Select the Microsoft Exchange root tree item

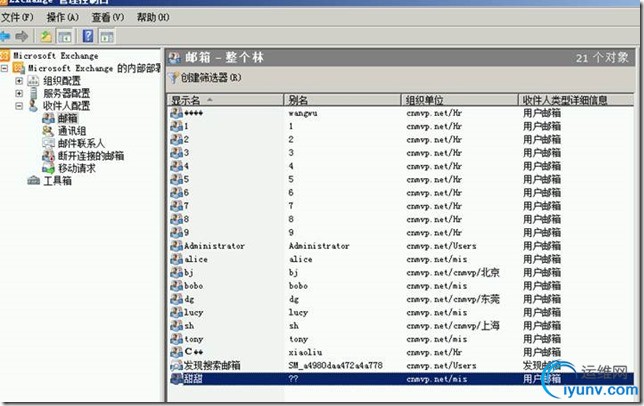click(56, 55)
